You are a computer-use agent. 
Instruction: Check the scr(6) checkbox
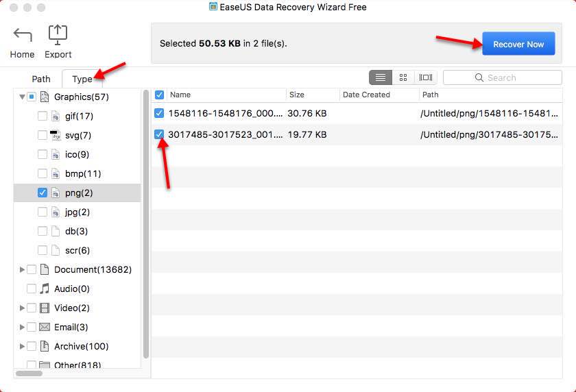point(43,250)
